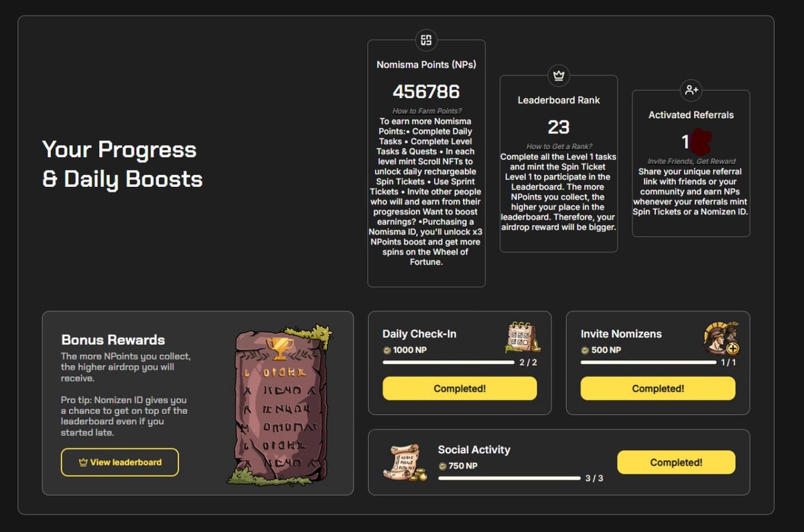This screenshot has width=804, height=532.
Task: Click the 'Social Activity' title
Action: click(474, 450)
